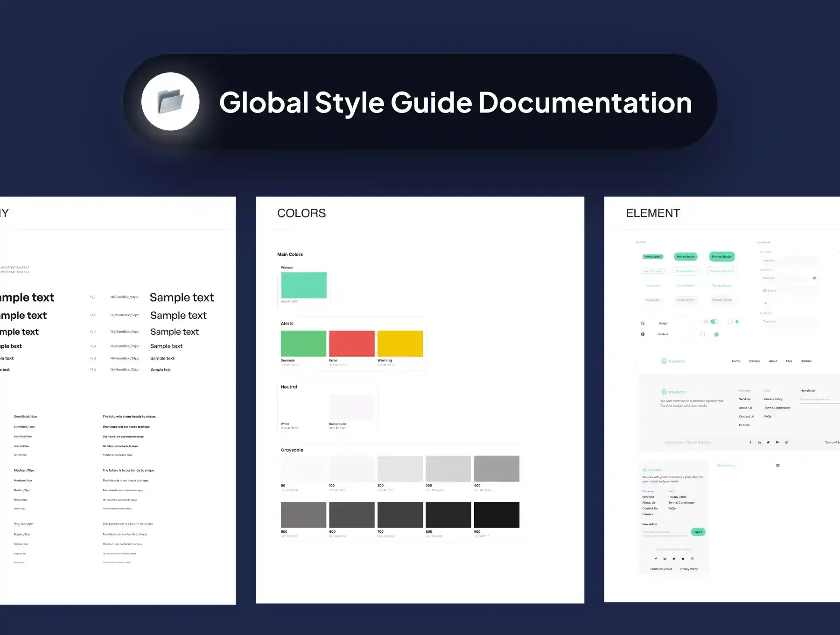Click the Google logo icon
840x635 pixels.
(643, 323)
